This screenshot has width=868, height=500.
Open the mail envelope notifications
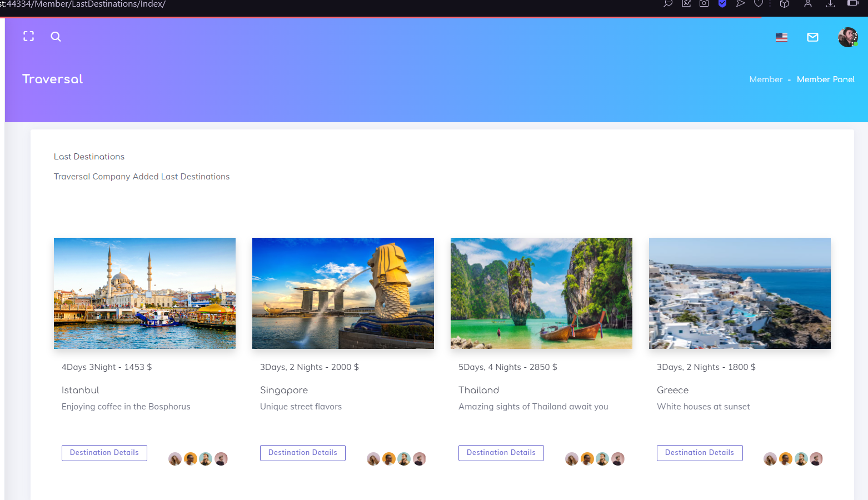812,37
